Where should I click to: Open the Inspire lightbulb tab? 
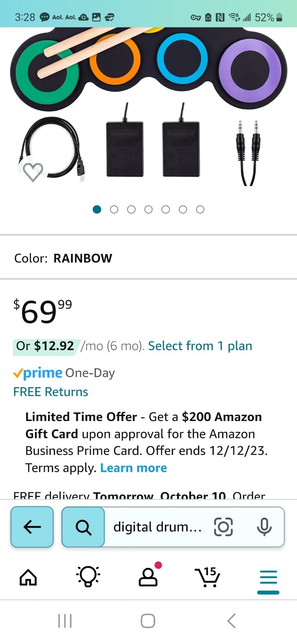[x=88, y=576]
